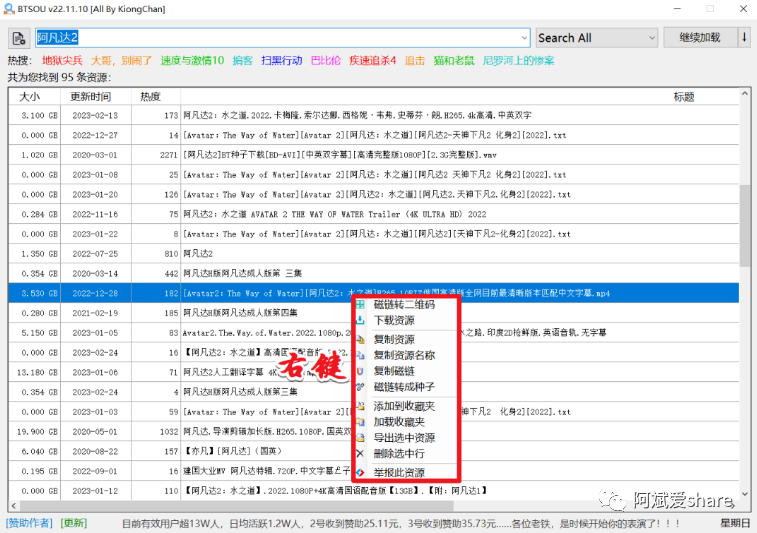This screenshot has width=757, height=533.
Task: Click the QR code icon for 磁链转二维码
Action: [x=360, y=305]
